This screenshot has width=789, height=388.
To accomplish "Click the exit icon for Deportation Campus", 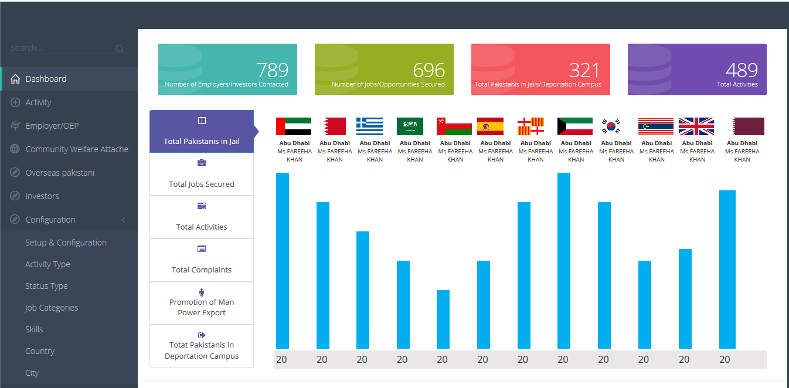I will (201, 335).
